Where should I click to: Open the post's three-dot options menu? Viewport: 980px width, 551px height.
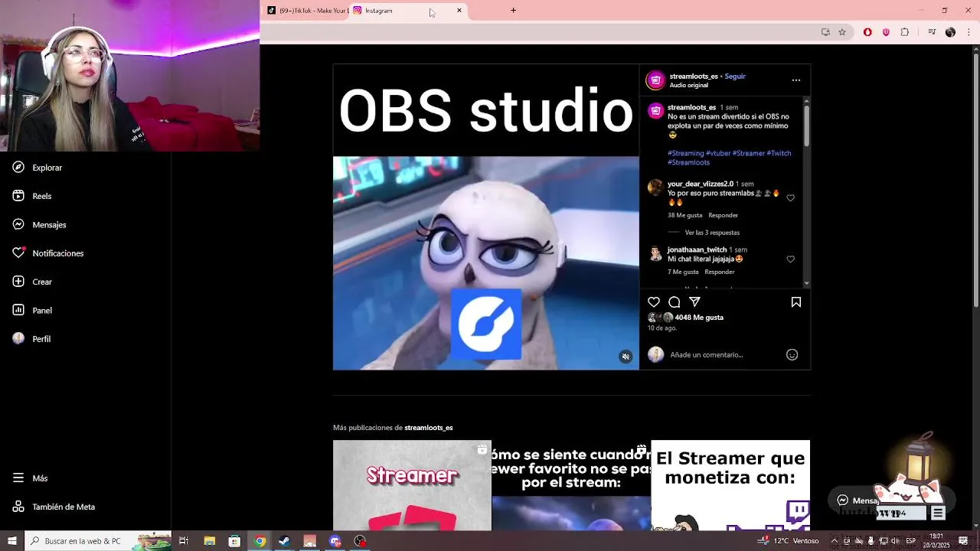(796, 80)
